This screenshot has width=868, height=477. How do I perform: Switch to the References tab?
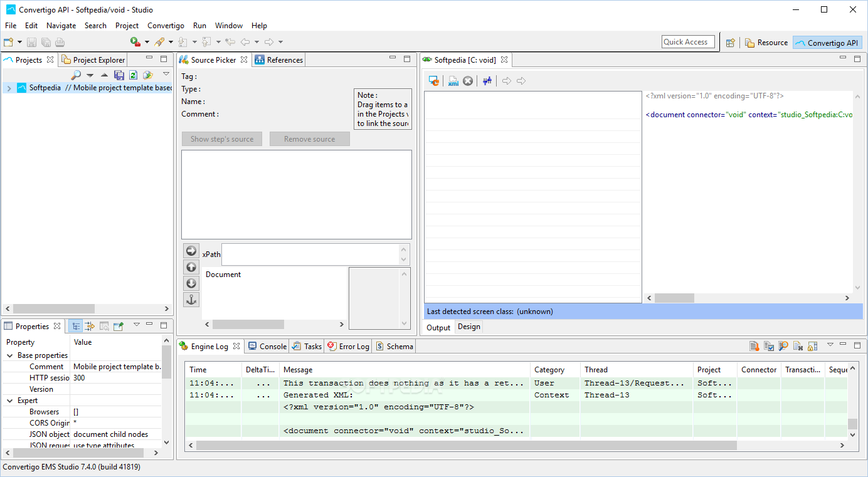click(279, 60)
